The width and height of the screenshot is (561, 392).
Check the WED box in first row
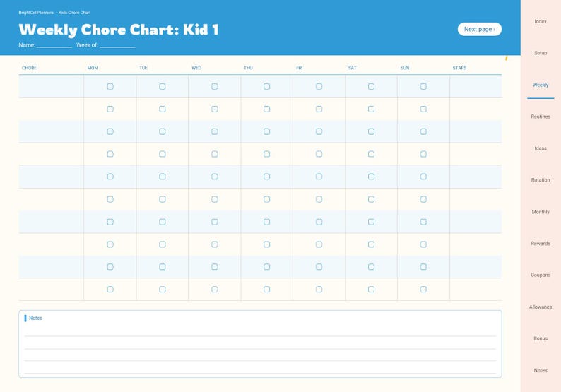point(214,87)
